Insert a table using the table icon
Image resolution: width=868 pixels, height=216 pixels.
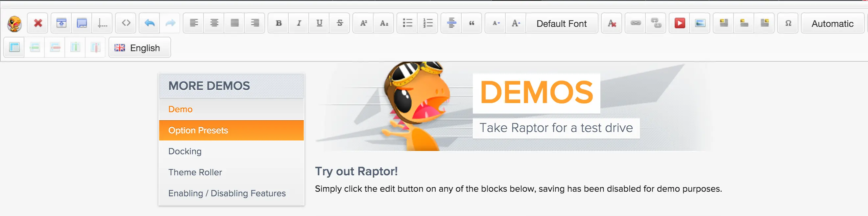[14, 48]
